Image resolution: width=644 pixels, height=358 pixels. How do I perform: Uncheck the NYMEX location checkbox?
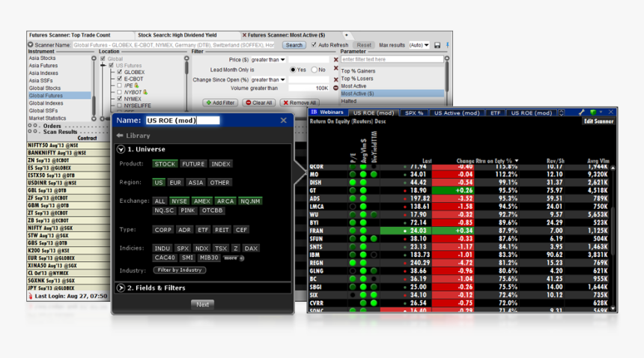(x=120, y=99)
